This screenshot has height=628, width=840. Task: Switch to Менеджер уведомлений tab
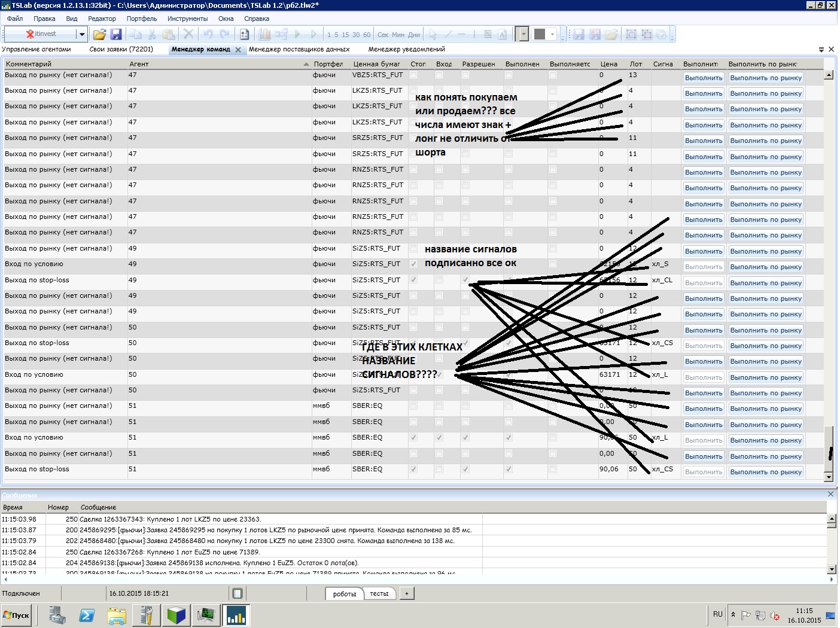(407, 50)
